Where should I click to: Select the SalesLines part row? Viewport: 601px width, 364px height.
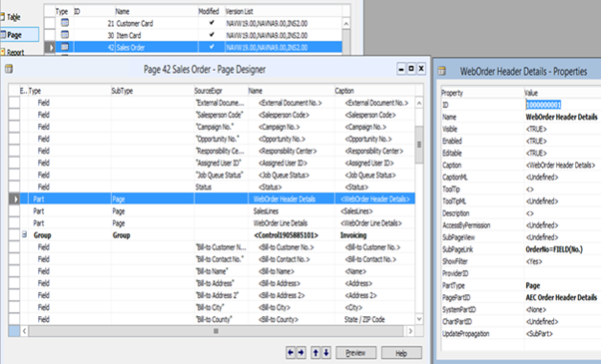(x=218, y=210)
